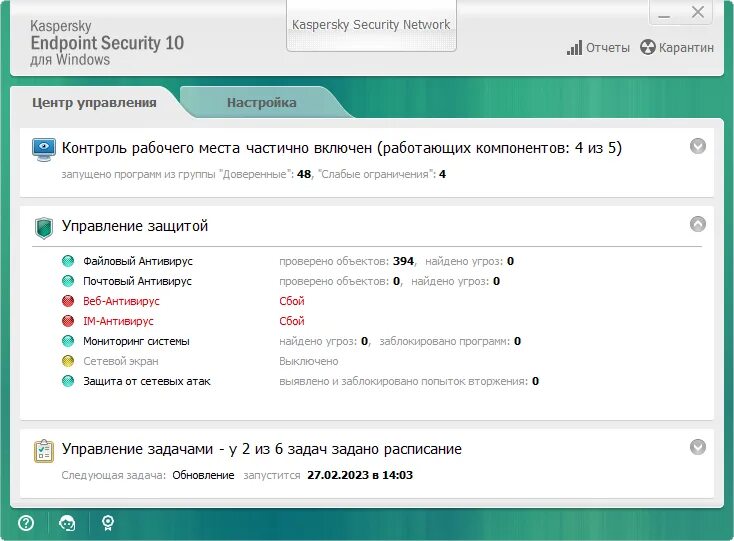Click выявлено и заблокировано попыток вторжения statistic
The image size is (734, 541).
[x=409, y=381]
